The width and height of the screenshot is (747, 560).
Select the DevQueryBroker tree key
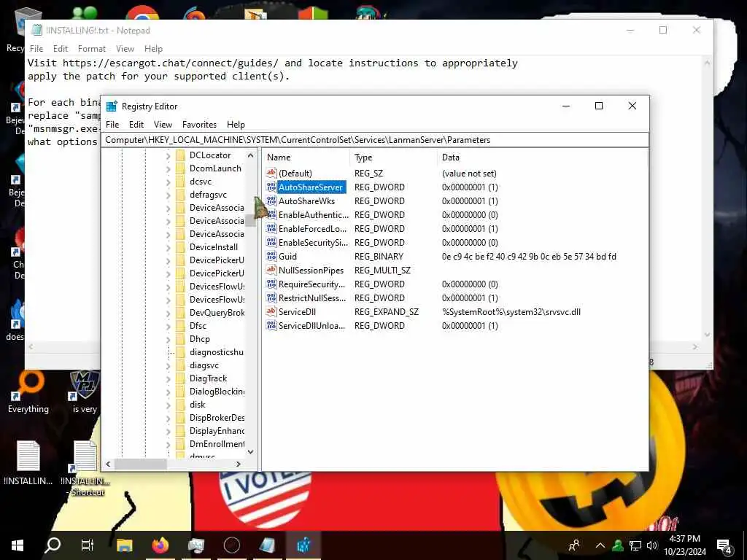click(x=217, y=313)
